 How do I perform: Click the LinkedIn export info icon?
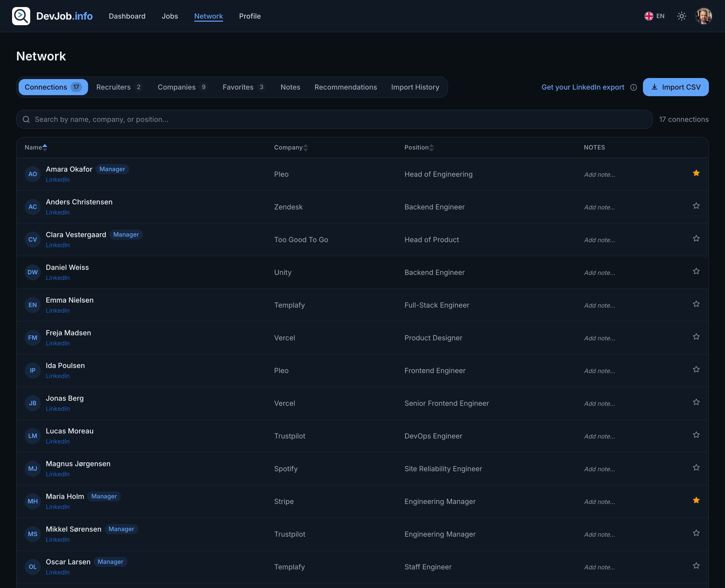tap(634, 87)
